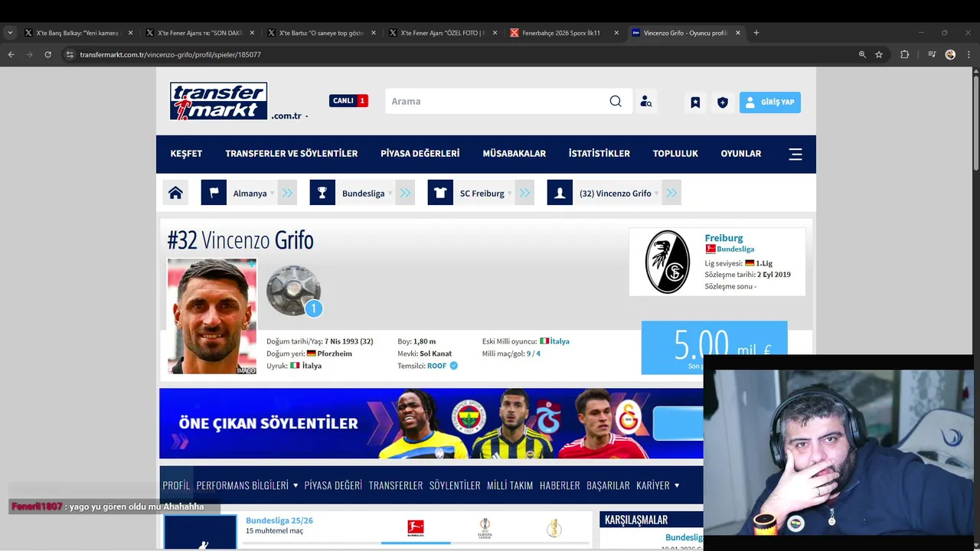The width and height of the screenshot is (980, 551).
Task: Expand the (32) Vincenzo Grifo dropdown
Action: tap(656, 194)
